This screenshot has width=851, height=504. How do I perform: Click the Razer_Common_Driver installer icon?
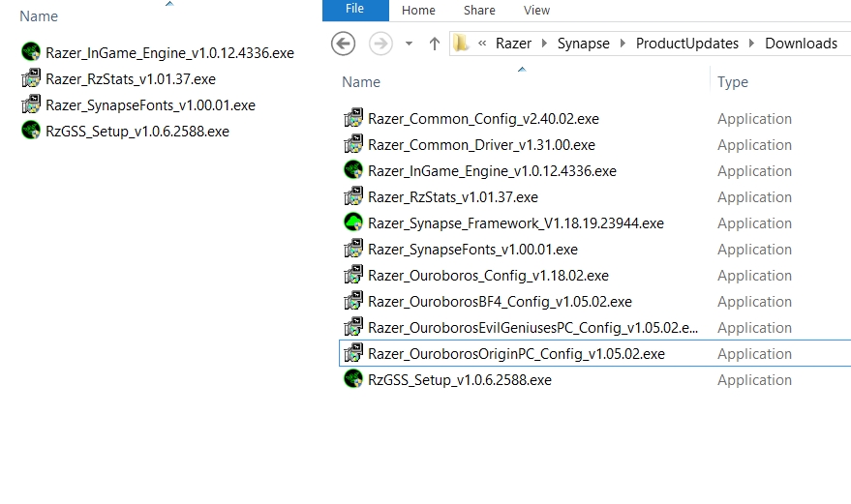pyautogui.click(x=353, y=144)
